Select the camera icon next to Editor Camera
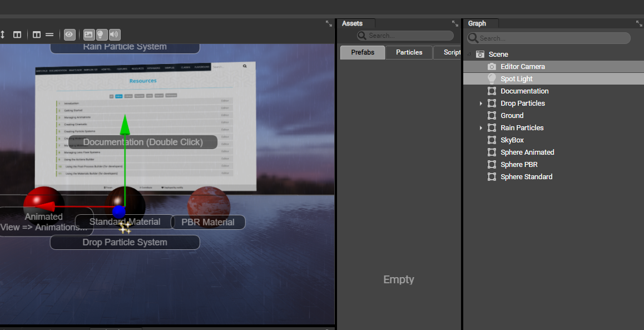 click(492, 66)
